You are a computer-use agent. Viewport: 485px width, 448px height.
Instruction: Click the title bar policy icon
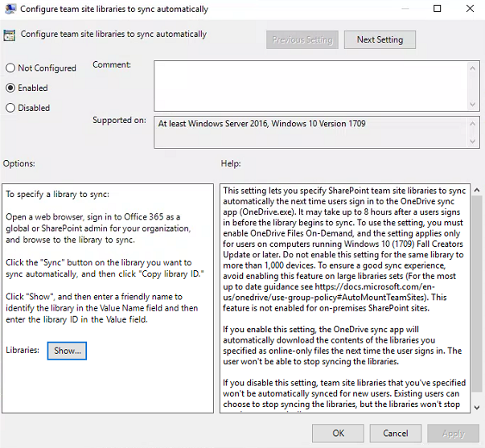[10, 9]
